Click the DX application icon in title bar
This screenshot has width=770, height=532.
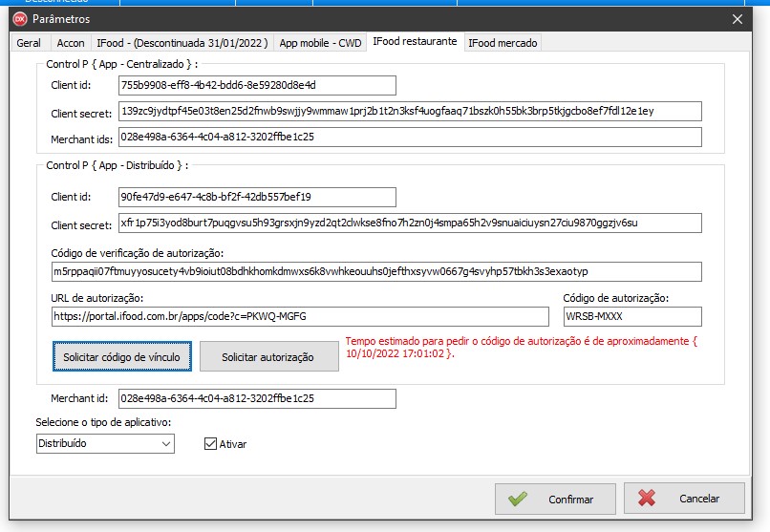coord(20,19)
